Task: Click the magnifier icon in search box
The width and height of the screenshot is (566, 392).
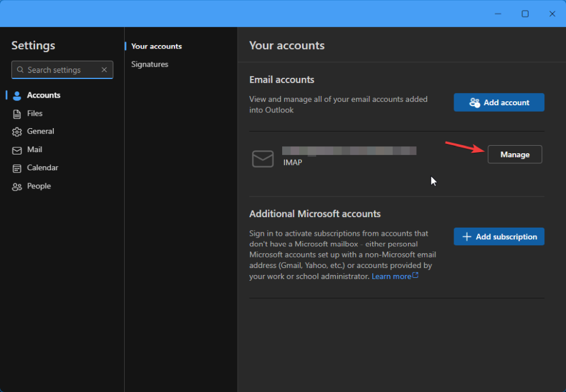Action: [x=20, y=70]
